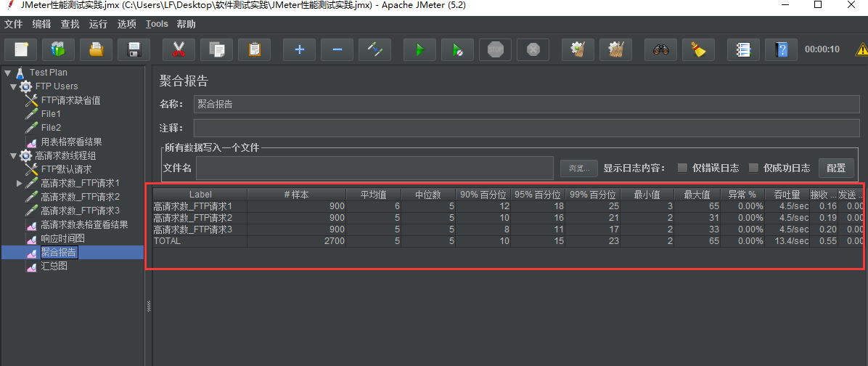Viewport: 868px width, 366px height.
Task: Collapse the 高请求数线程组 thread group
Action: (13, 155)
